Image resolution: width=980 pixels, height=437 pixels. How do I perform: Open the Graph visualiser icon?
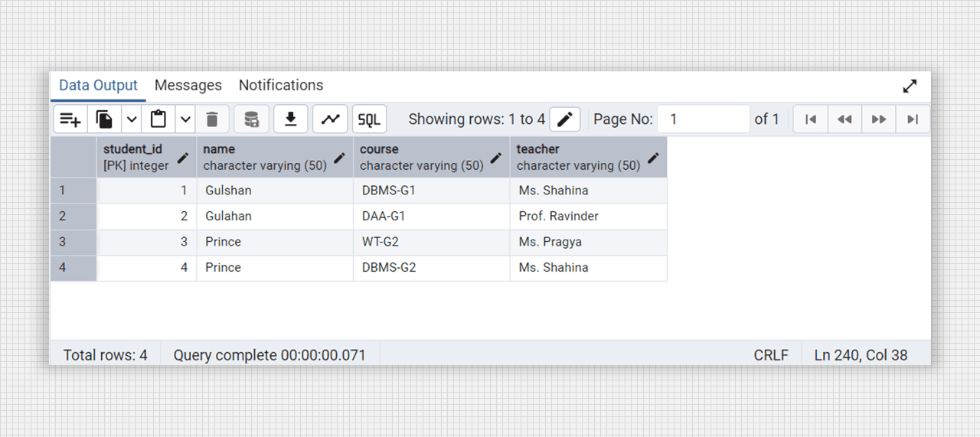pyautogui.click(x=330, y=119)
